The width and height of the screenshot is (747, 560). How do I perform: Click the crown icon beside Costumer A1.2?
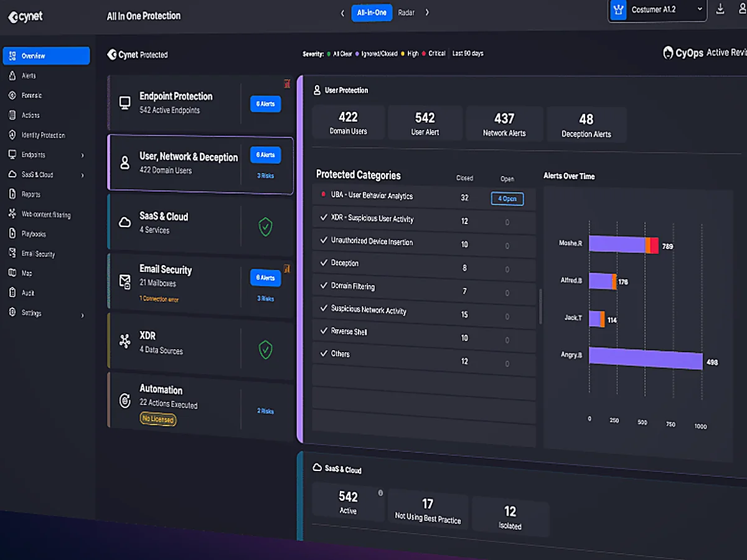618,9
